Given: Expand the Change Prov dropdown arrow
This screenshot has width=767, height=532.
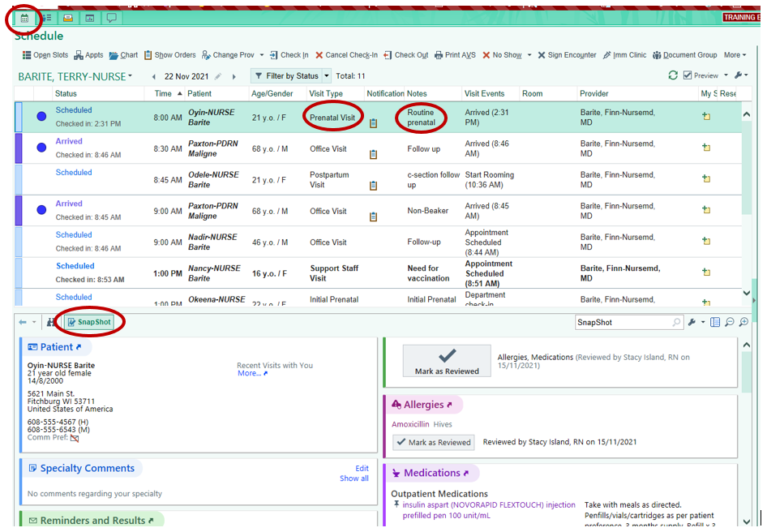Looking at the screenshot, I should click(x=262, y=55).
